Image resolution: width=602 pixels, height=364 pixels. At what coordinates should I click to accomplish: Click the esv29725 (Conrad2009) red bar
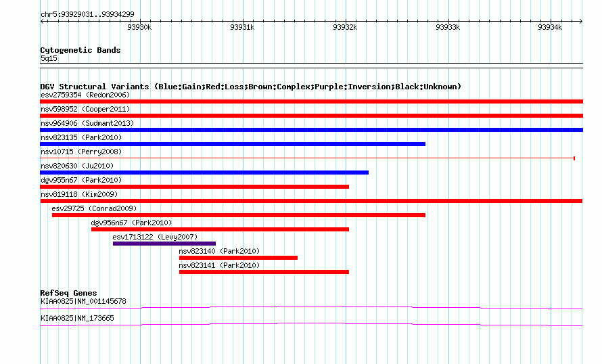point(239,215)
